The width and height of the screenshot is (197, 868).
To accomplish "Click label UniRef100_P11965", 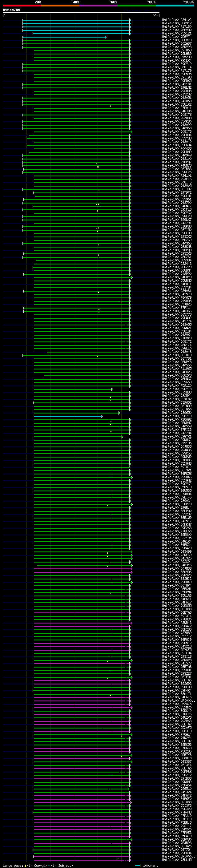I will pyautogui.click(x=177, y=369).
